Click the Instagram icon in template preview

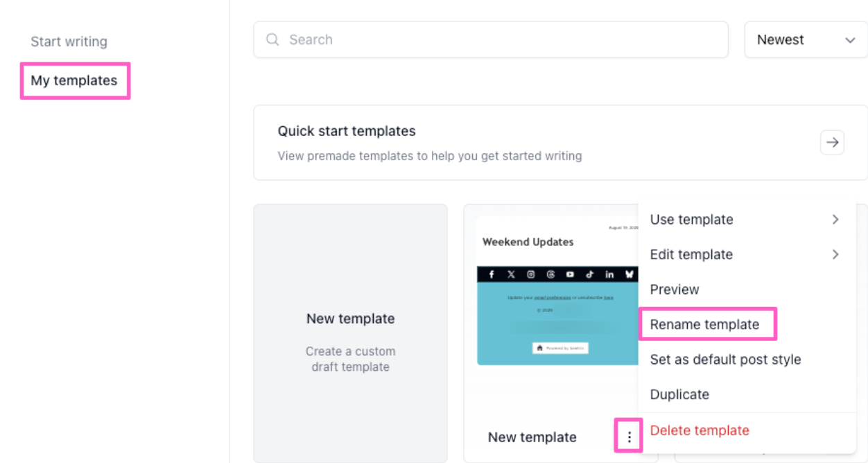coord(531,274)
